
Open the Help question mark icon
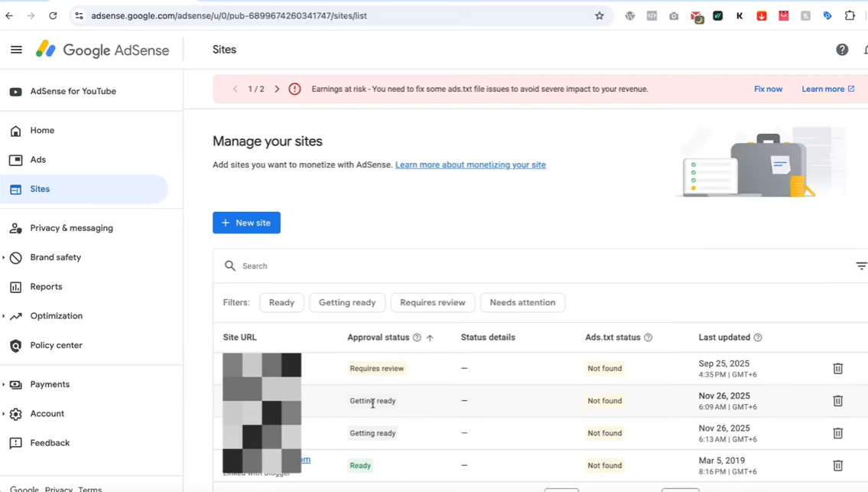click(842, 50)
